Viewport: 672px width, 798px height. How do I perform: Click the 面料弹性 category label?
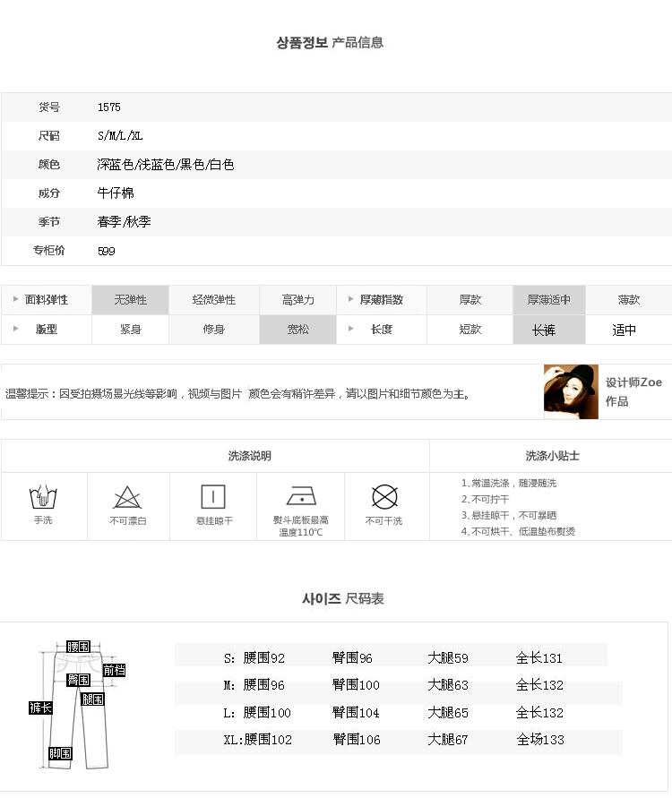coord(47,300)
